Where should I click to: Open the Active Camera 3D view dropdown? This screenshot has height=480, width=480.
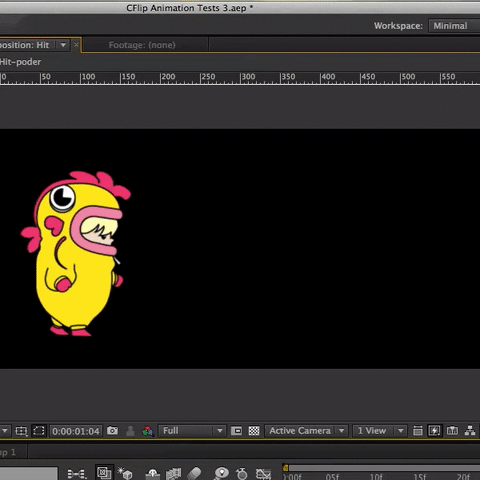coord(306,431)
